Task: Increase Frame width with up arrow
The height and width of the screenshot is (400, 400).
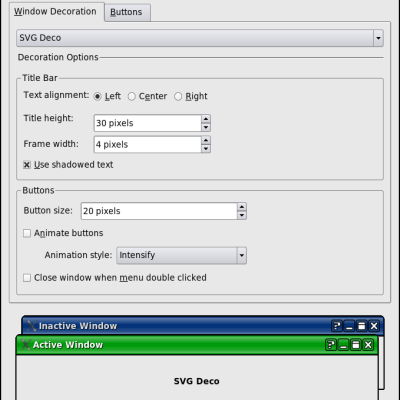Action: pyautogui.click(x=206, y=140)
